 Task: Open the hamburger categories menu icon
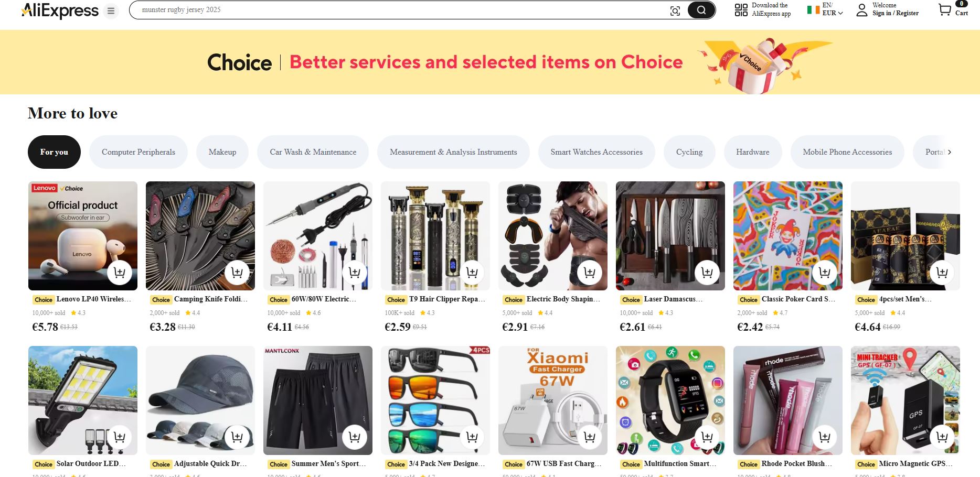tap(111, 10)
